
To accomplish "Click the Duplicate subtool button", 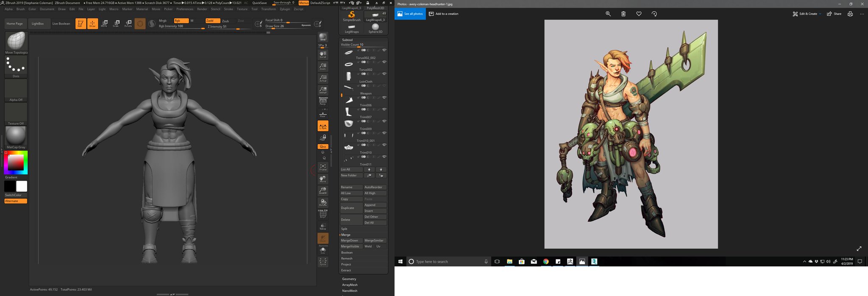I will [351, 208].
